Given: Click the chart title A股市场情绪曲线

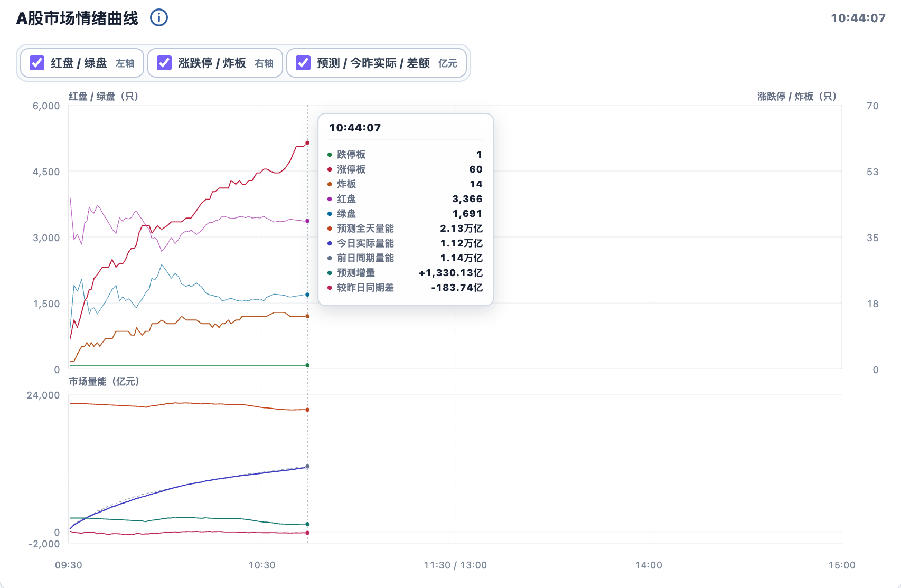Looking at the screenshot, I should 77,18.
